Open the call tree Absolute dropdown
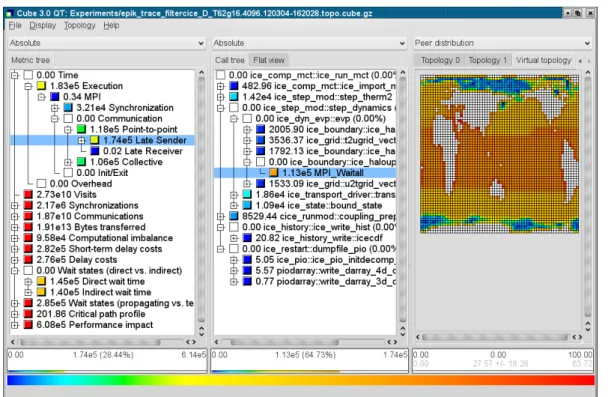This screenshot has height=397, width=611. coord(309,43)
